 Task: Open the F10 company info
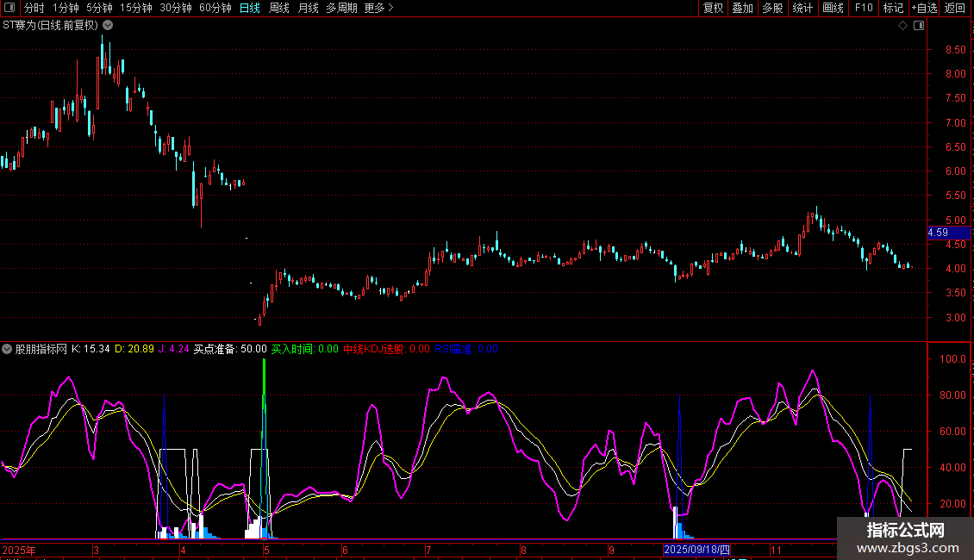click(863, 9)
